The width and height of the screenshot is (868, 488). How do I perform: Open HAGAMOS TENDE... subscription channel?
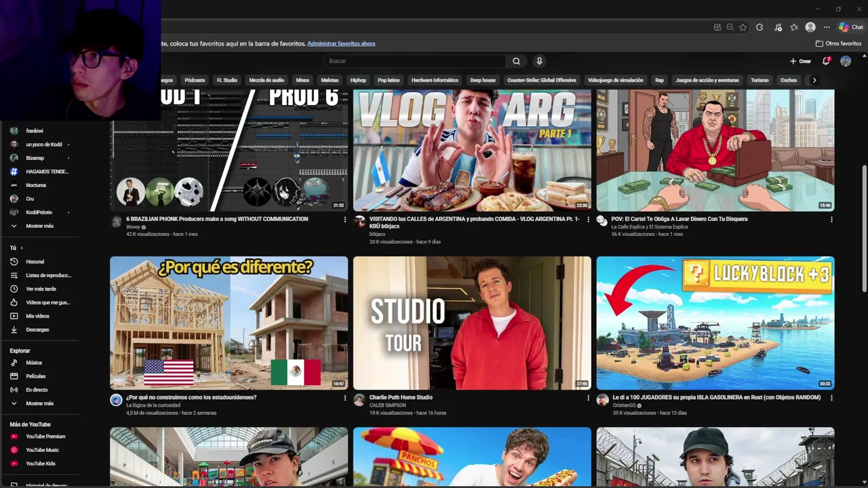[47, 171]
